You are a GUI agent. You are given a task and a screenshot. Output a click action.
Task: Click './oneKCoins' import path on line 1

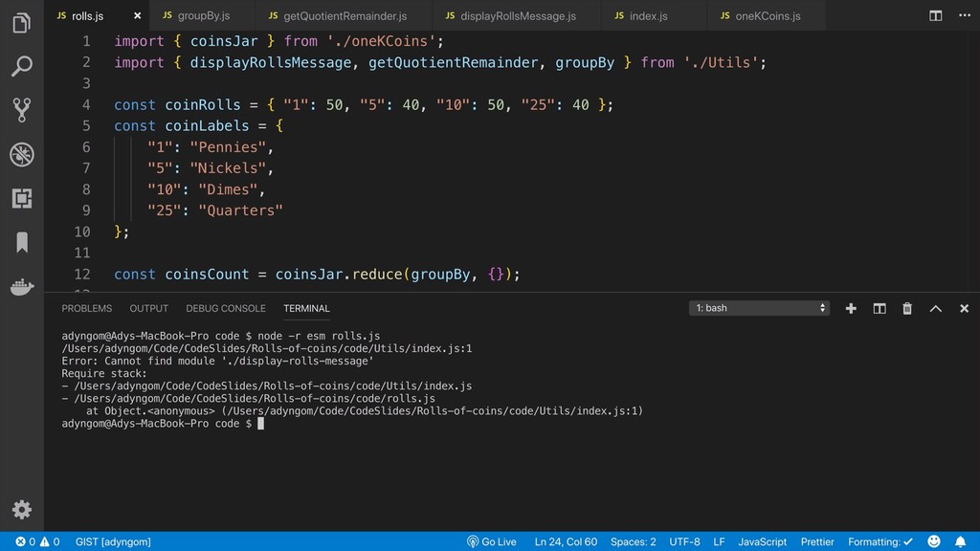(x=381, y=41)
